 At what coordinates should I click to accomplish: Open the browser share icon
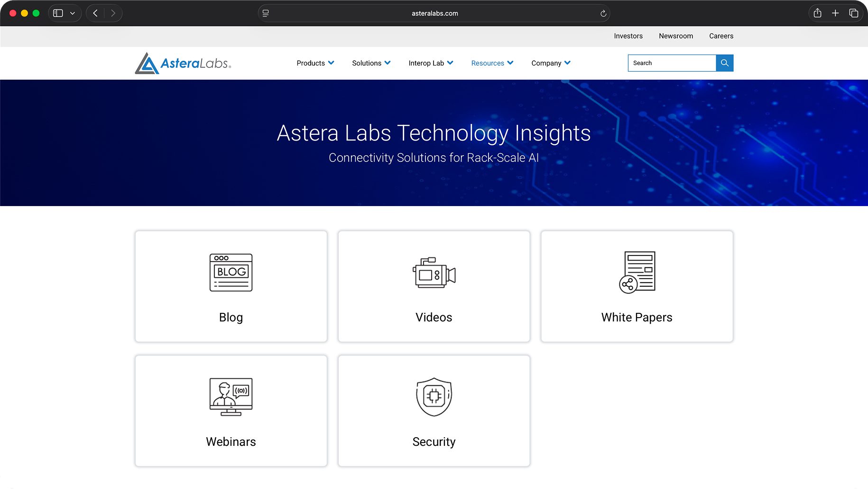tap(817, 13)
